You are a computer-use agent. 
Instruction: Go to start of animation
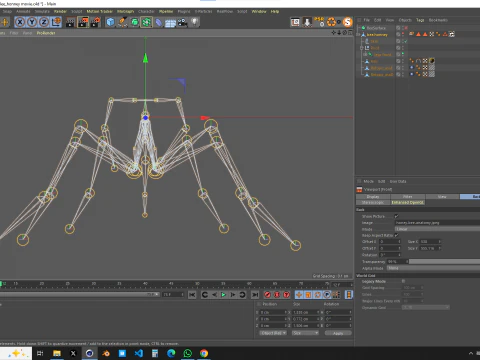click(x=192, y=295)
